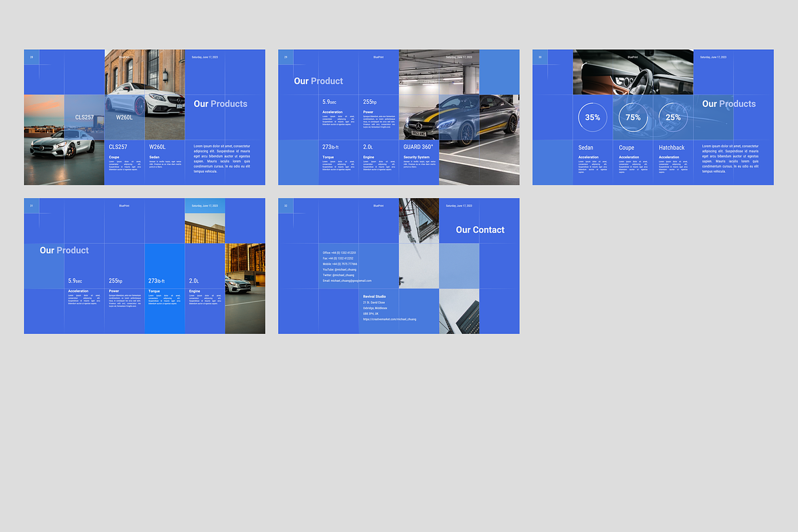Open slide 29 showing the GUARD 360° feature
Viewport: 798px width, 532px height.
[398, 117]
